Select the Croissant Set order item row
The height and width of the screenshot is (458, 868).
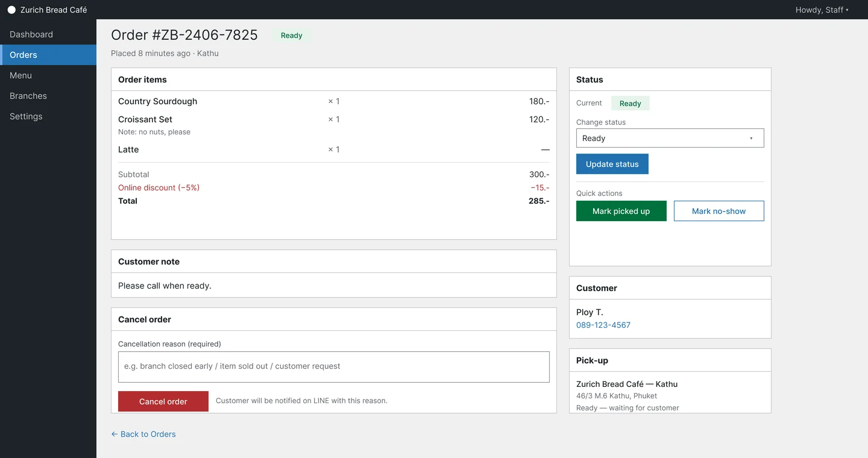pyautogui.click(x=333, y=125)
